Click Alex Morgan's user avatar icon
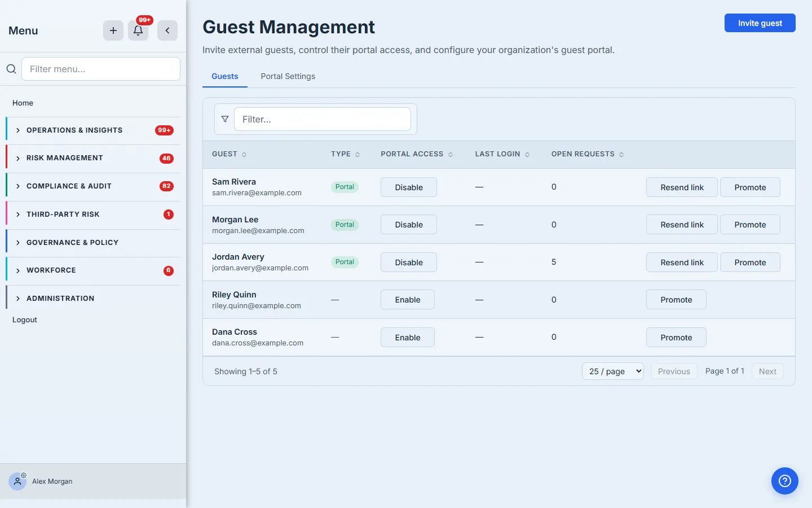 17,481
